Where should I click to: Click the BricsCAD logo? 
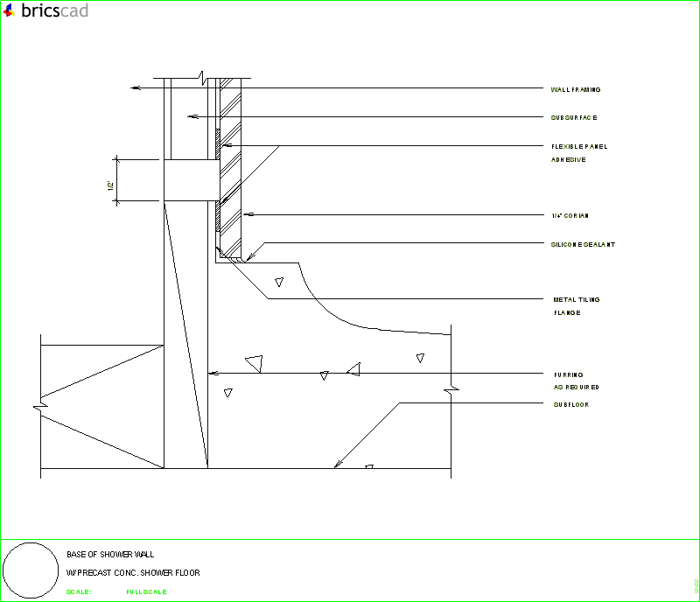(x=52, y=12)
